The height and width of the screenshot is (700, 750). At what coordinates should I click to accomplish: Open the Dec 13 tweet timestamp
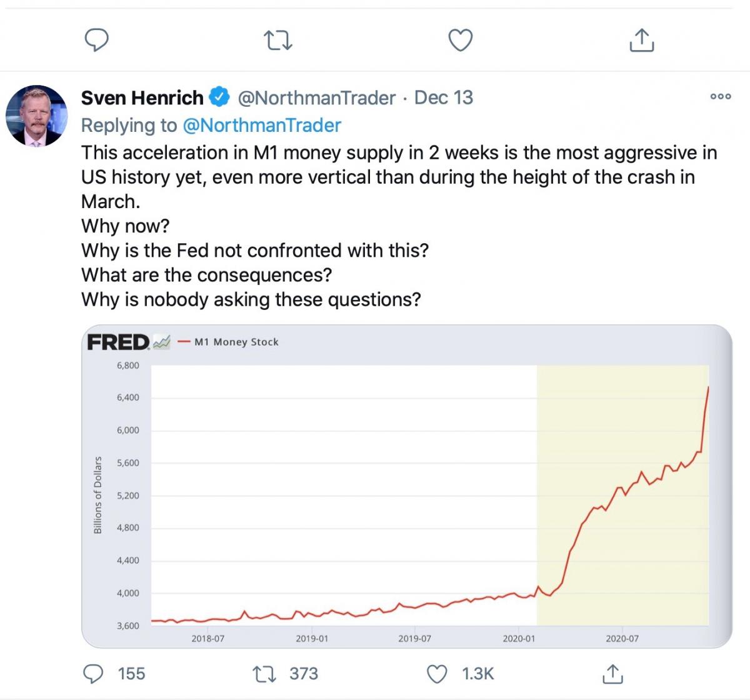(x=444, y=97)
